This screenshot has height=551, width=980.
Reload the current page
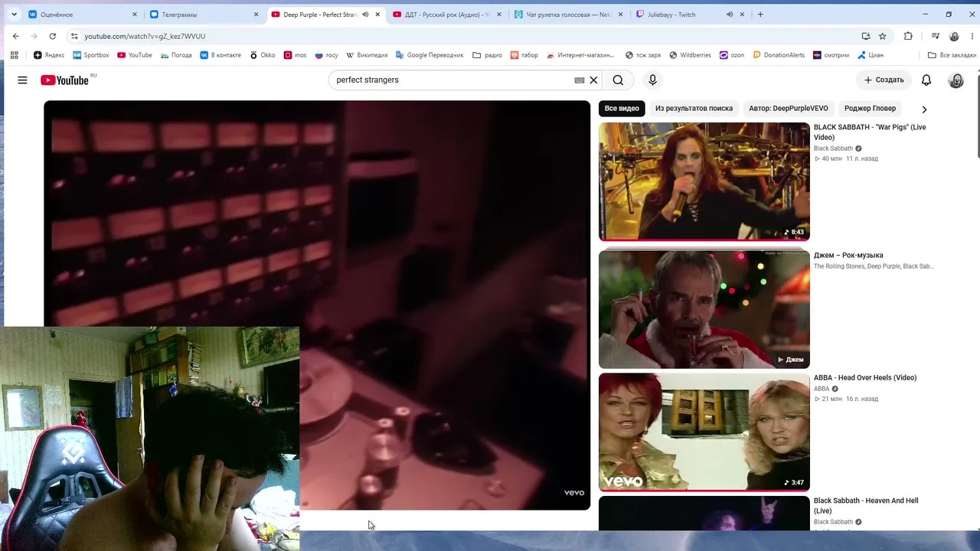52,36
